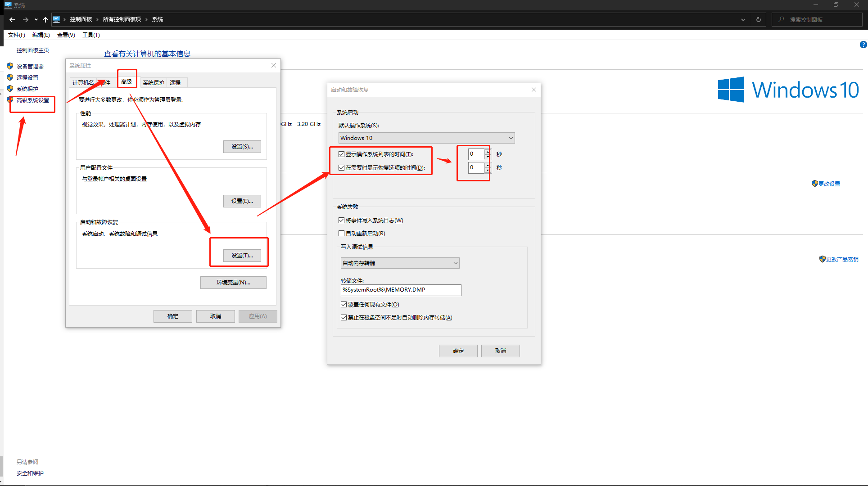Enable 自动重新启动 checkbox
Viewport: 868px width, 486px height.
[x=342, y=234]
